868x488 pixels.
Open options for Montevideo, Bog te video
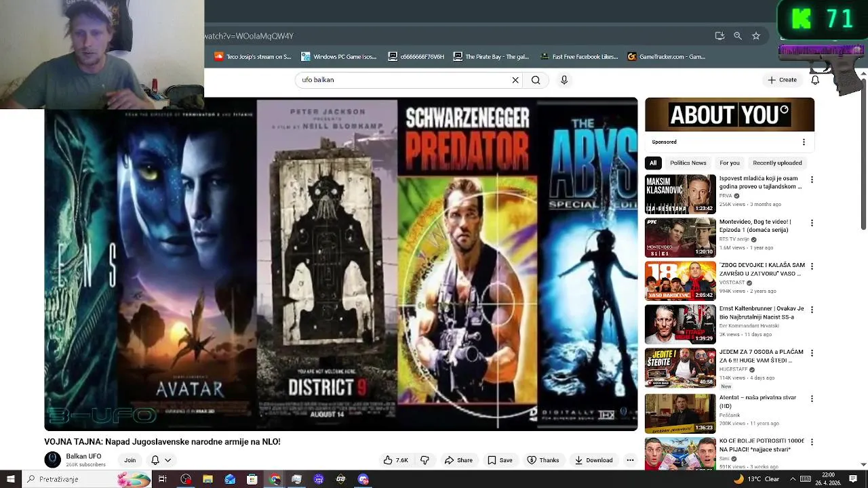[812, 223]
